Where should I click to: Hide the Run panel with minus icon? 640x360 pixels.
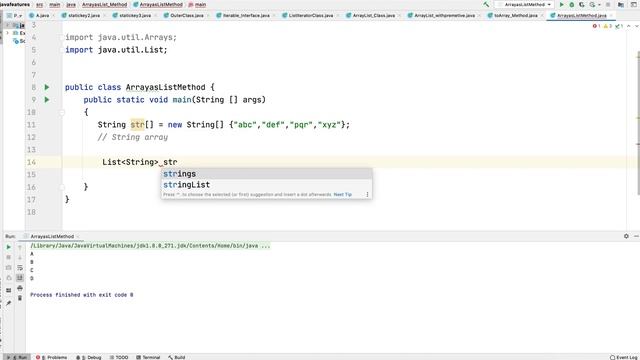(x=636, y=236)
